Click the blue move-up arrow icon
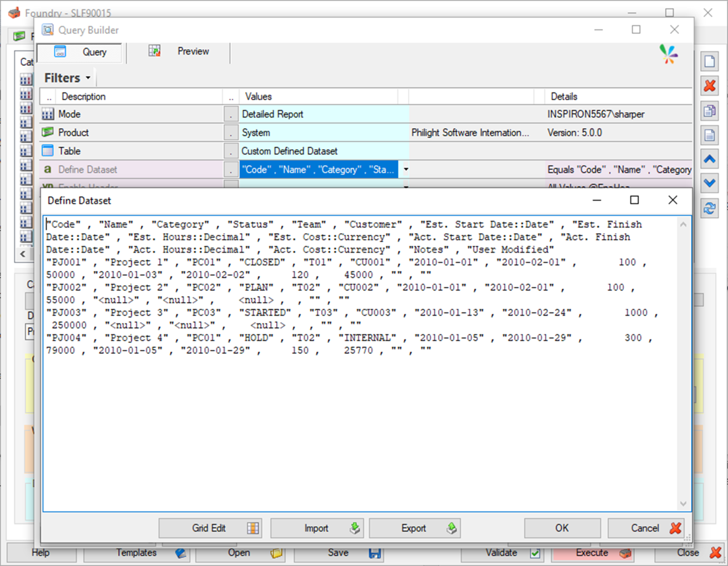The width and height of the screenshot is (728, 566). [x=710, y=159]
